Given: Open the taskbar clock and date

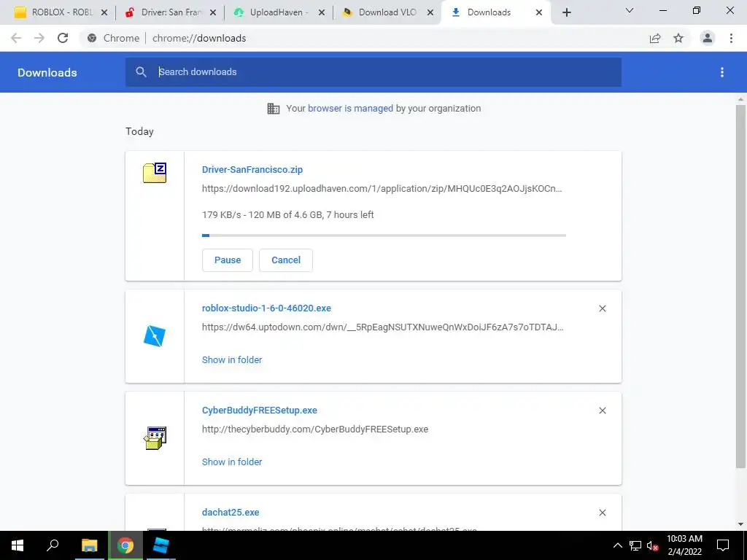Looking at the screenshot, I should tap(684, 545).
